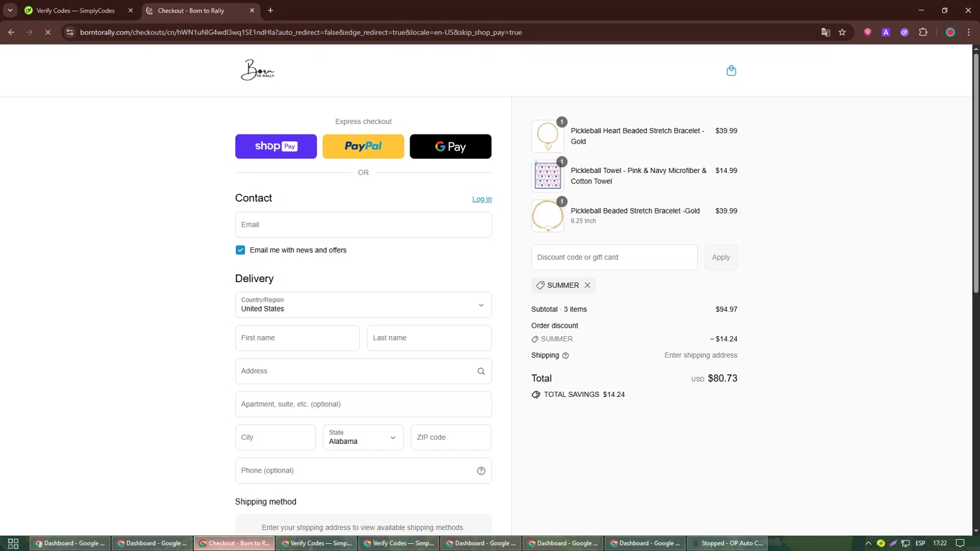Click the Pickleball Heart Beaded Bracelet thumbnail
980x551 pixels.
(547, 136)
